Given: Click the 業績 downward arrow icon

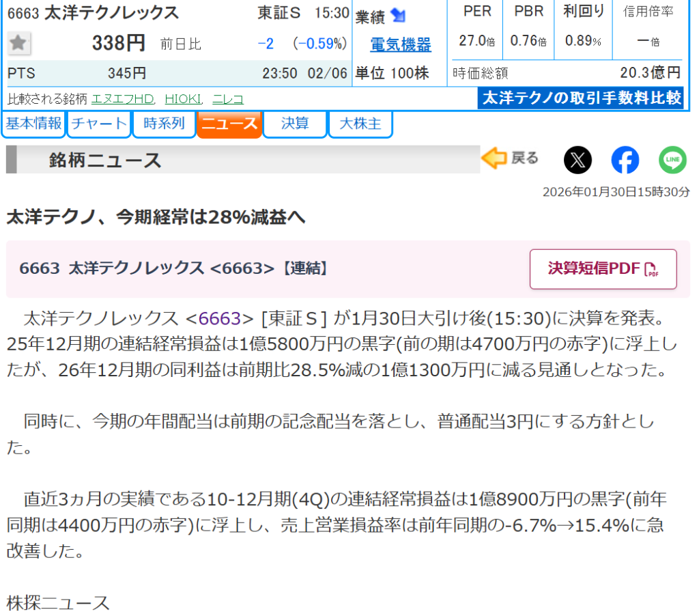Looking at the screenshot, I should (x=399, y=16).
